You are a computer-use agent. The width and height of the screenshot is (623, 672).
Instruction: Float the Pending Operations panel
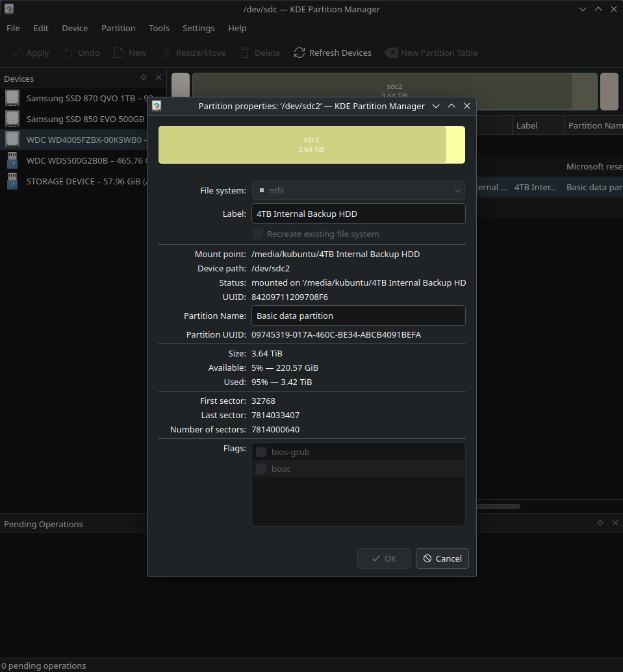click(600, 523)
